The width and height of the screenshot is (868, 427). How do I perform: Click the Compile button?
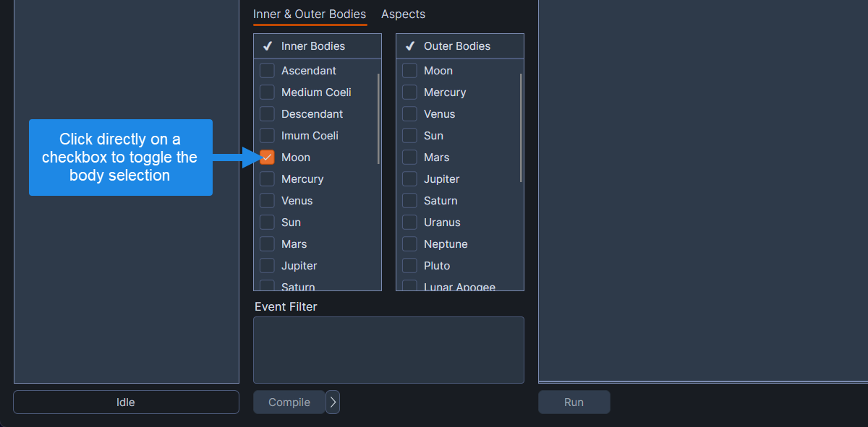tap(289, 402)
